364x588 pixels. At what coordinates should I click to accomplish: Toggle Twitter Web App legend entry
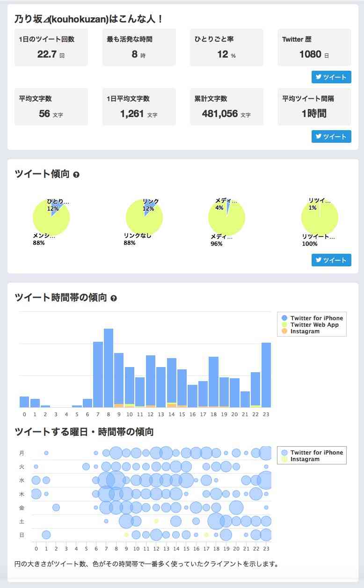(x=314, y=325)
